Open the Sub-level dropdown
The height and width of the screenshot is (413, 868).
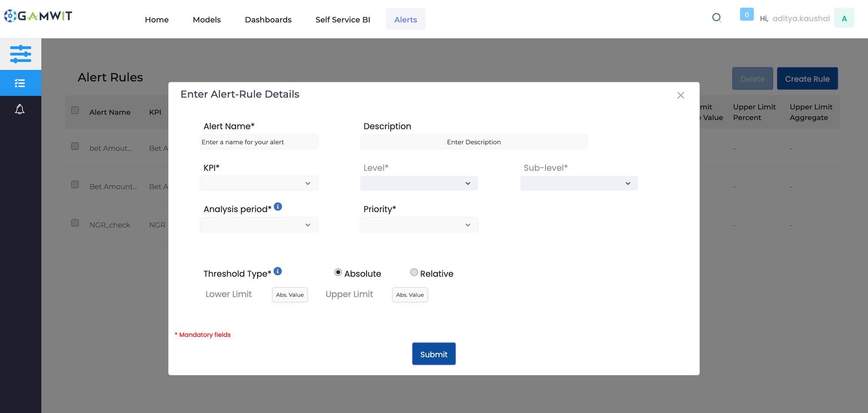(579, 184)
